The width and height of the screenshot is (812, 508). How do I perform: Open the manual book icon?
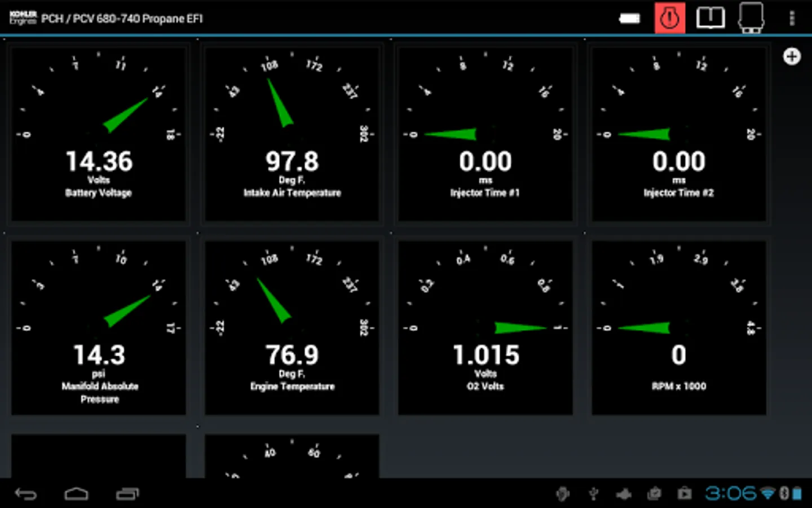point(710,18)
